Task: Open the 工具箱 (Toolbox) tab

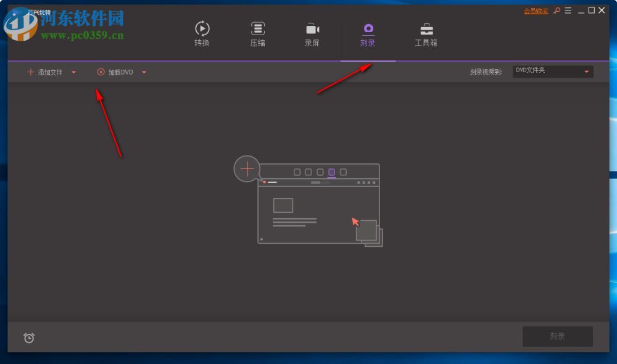Action: (426, 35)
